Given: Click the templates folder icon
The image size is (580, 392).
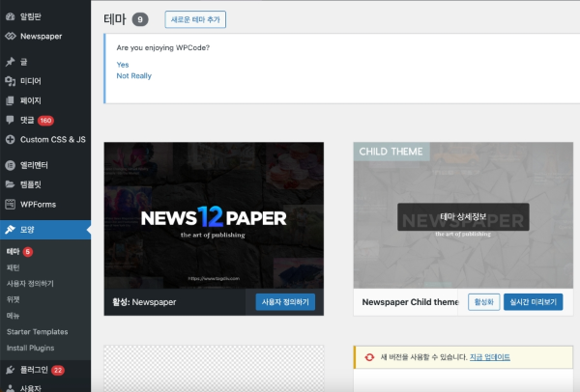Looking at the screenshot, I should coord(10,184).
